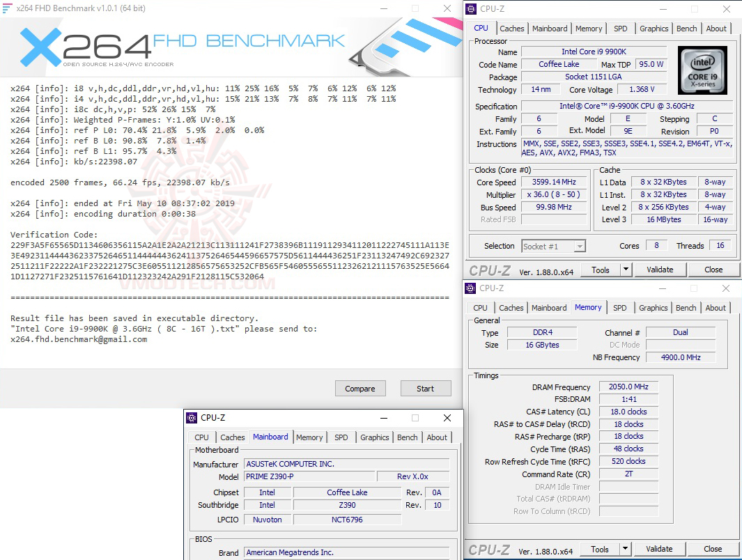Switch to the SPD tab in the Memory window
The image size is (742, 560).
(619, 307)
